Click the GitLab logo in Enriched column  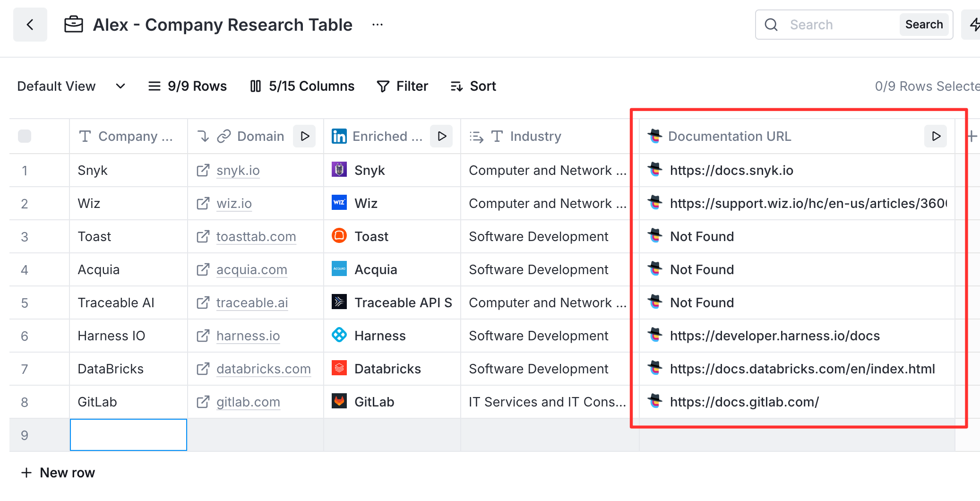(339, 401)
